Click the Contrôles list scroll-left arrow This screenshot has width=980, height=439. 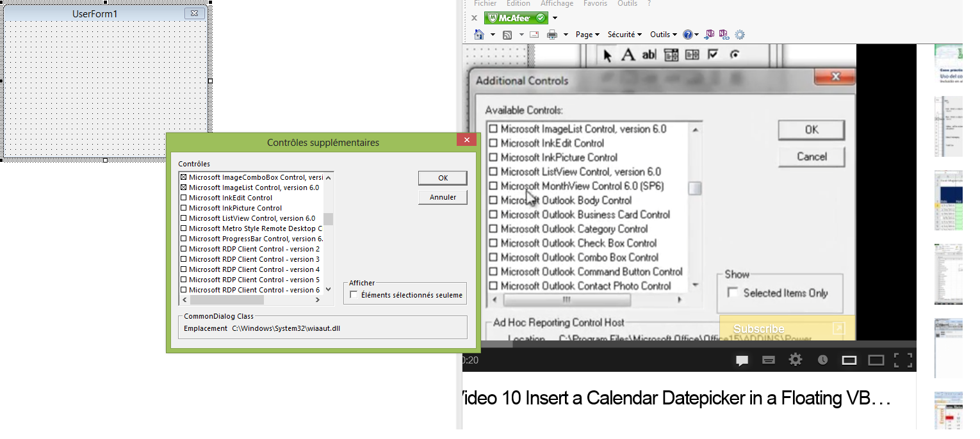click(x=184, y=299)
